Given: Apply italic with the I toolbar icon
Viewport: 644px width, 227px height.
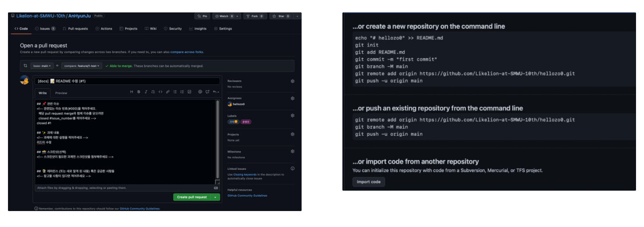Looking at the screenshot, I should [146, 92].
